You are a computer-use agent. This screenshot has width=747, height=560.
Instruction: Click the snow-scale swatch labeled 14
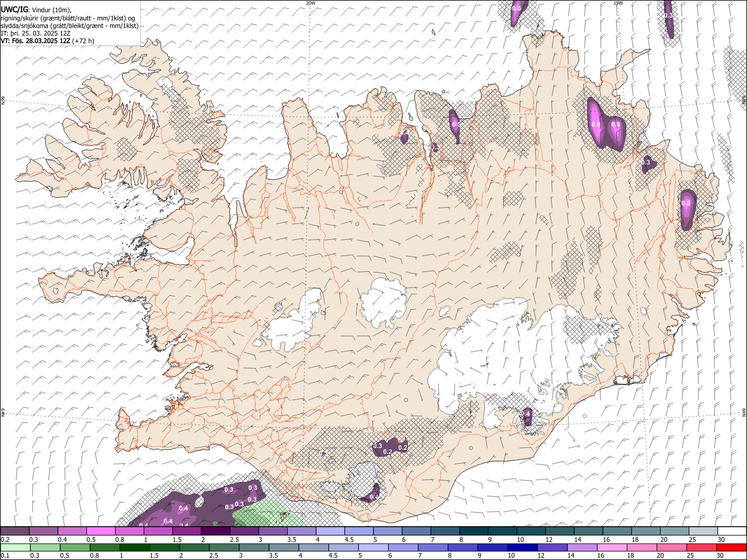[588, 531]
